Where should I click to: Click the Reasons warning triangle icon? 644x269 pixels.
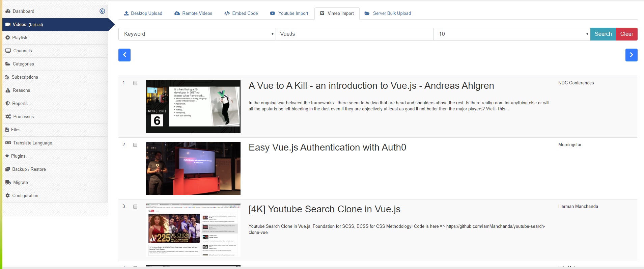coord(8,90)
